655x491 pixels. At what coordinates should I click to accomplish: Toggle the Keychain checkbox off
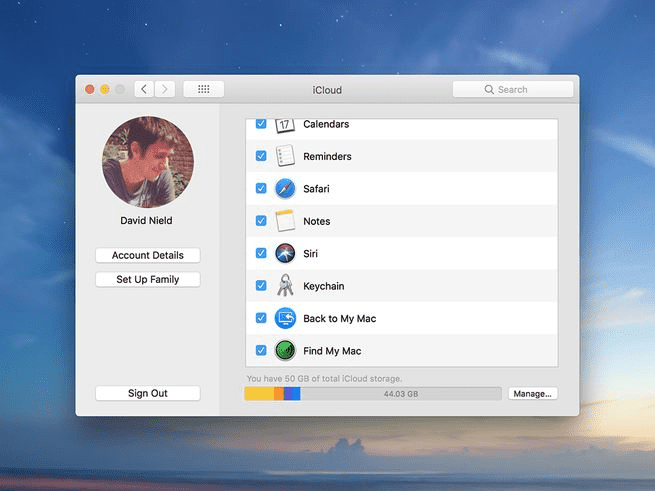click(261, 286)
